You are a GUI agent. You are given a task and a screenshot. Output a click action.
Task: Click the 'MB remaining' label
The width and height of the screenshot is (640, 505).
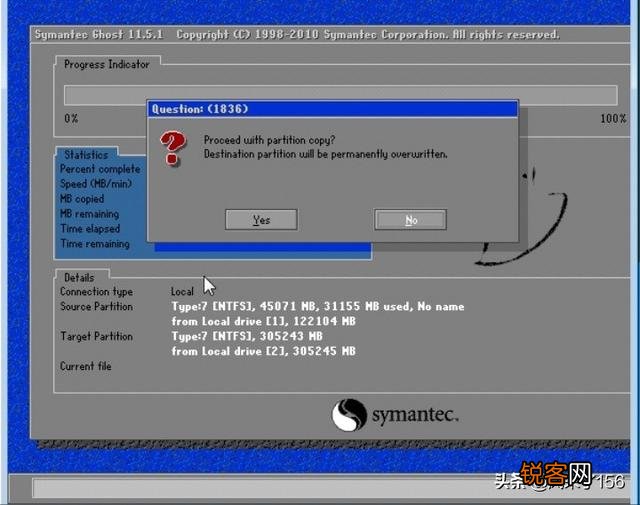tap(89, 214)
